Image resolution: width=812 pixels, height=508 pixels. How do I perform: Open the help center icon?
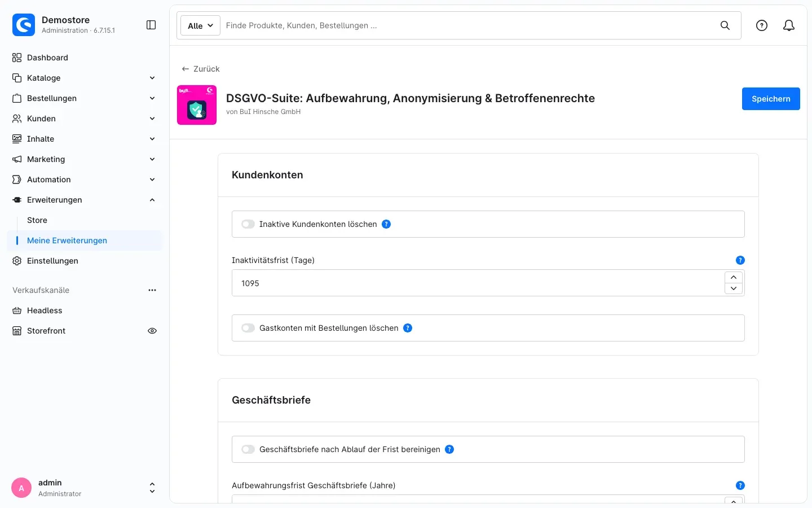(762, 25)
